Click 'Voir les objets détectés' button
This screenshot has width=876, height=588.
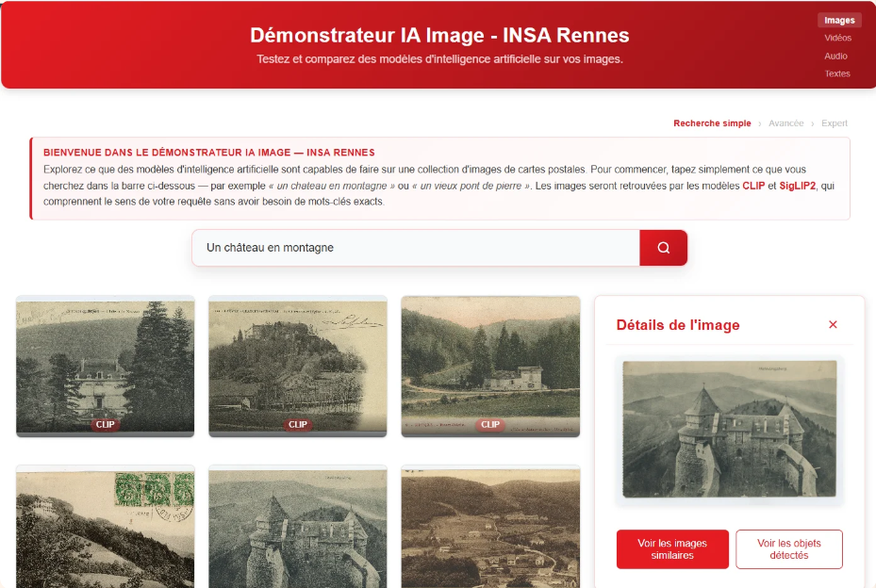click(789, 549)
